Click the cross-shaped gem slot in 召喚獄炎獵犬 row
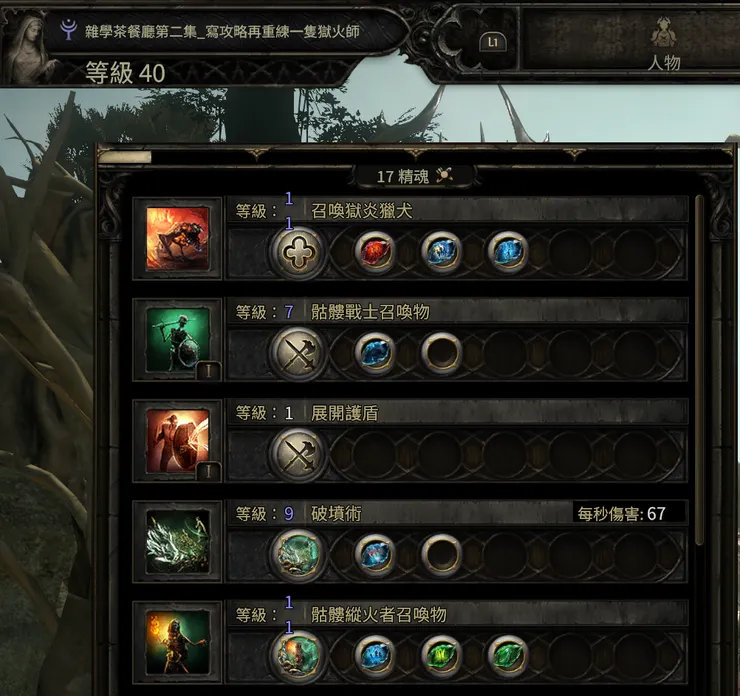 (x=298, y=252)
